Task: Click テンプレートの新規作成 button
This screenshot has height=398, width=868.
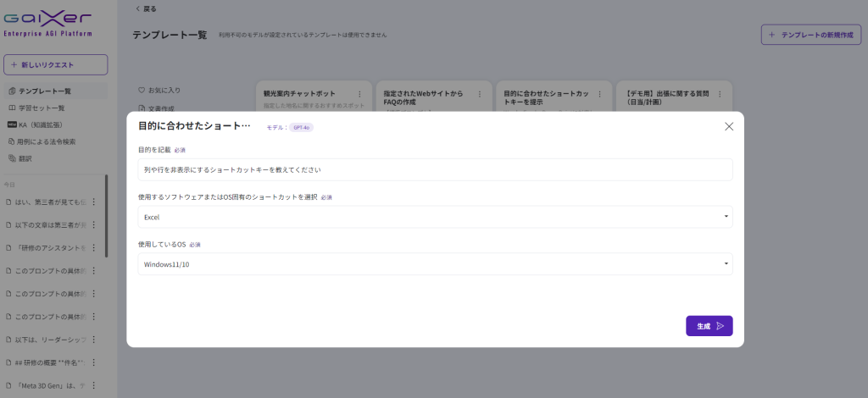Action: 810,35
